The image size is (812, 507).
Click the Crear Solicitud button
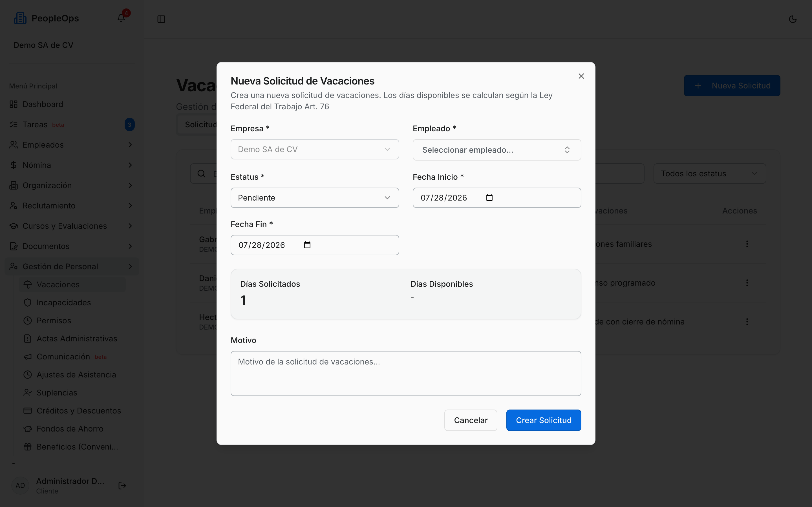pyautogui.click(x=544, y=420)
